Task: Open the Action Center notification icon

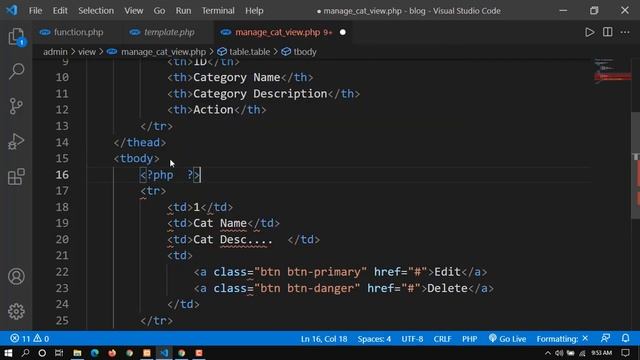Action: (626, 353)
